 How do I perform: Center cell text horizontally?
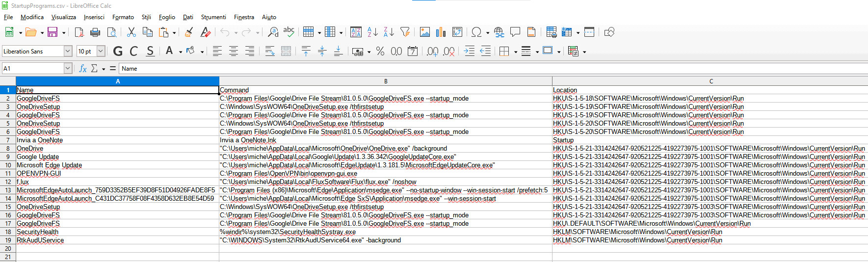pyautogui.click(x=234, y=51)
